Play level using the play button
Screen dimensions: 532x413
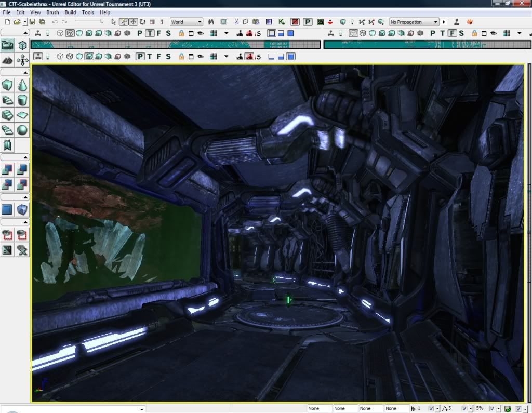click(x=444, y=22)
